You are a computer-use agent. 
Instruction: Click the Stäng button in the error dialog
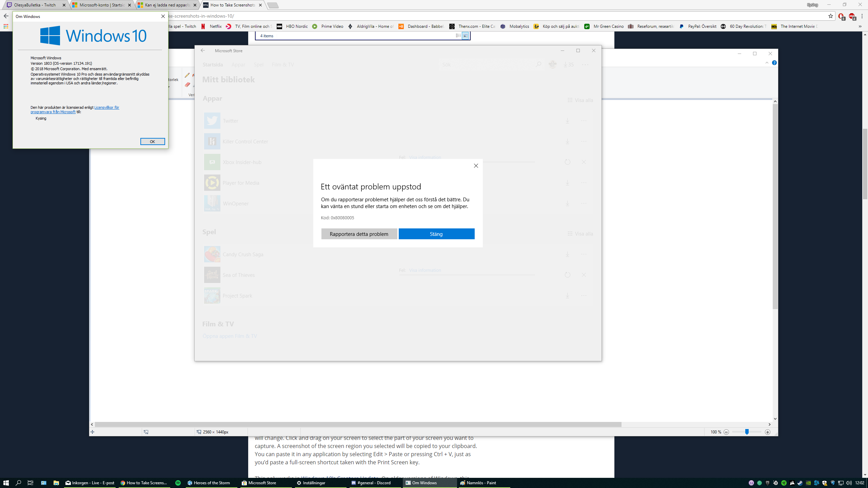[x=436, y=234]
